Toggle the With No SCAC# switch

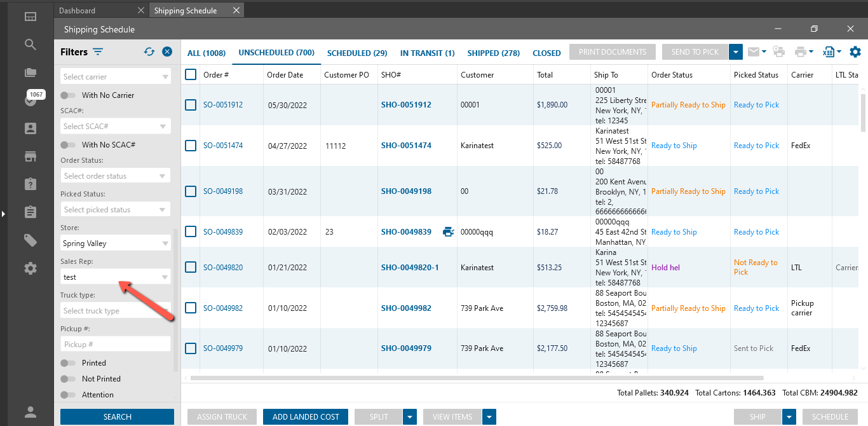coord(67,145)
